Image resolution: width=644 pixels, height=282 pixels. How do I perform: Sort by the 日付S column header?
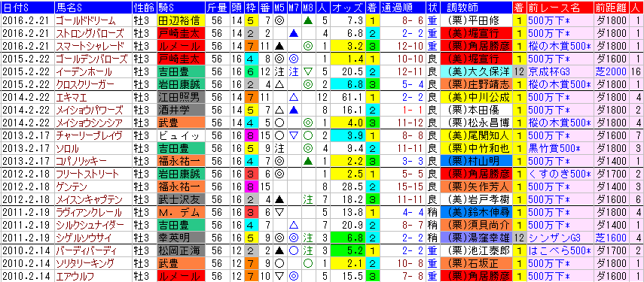coord(27,7)
